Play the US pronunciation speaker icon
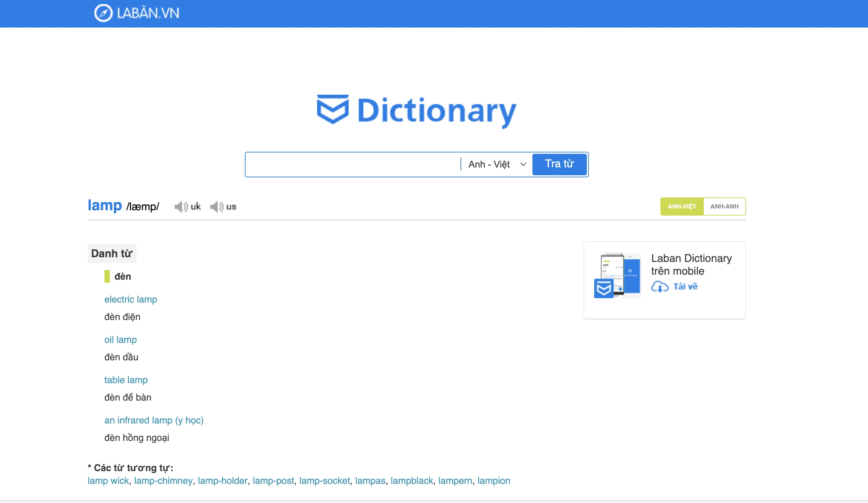 point(217,207)
